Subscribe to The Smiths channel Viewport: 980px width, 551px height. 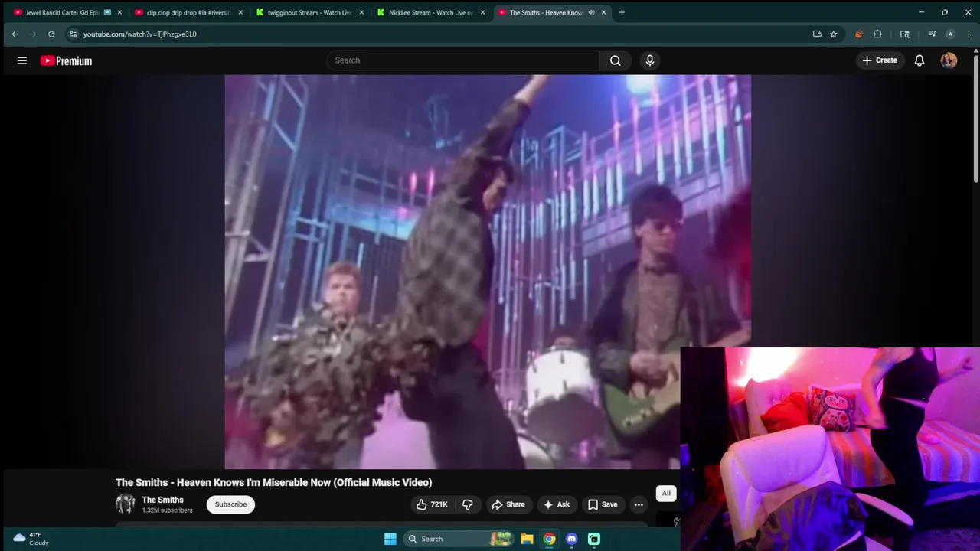[230, 504]
